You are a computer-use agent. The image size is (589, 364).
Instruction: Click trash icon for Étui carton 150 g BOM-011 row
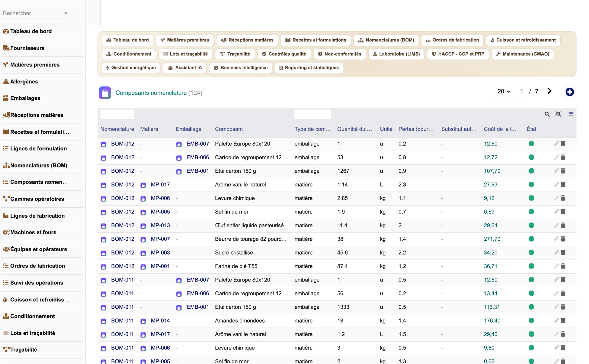point(563,307)
